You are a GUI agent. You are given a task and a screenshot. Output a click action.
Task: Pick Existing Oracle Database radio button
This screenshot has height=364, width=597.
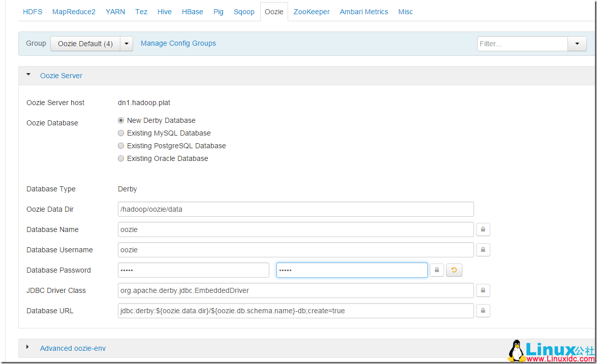click(x=121, y=159)
